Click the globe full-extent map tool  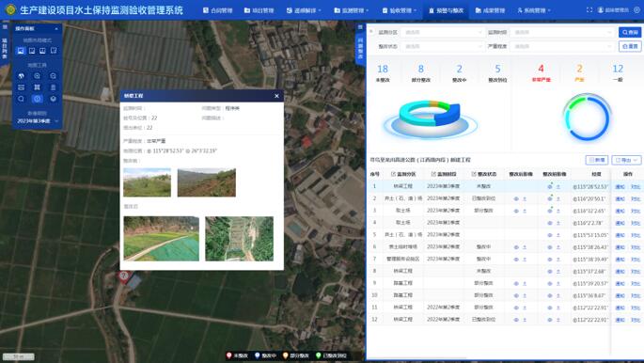pyautogui.click(x=21, y=76)
